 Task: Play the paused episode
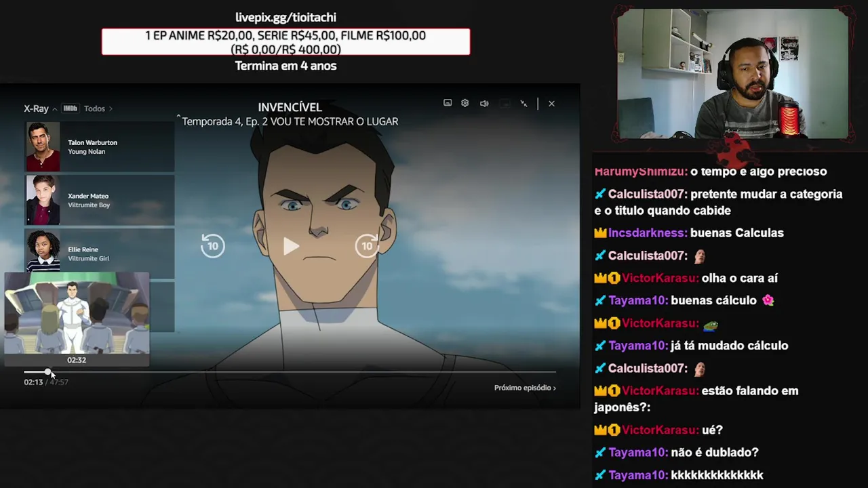click(291, 246)
